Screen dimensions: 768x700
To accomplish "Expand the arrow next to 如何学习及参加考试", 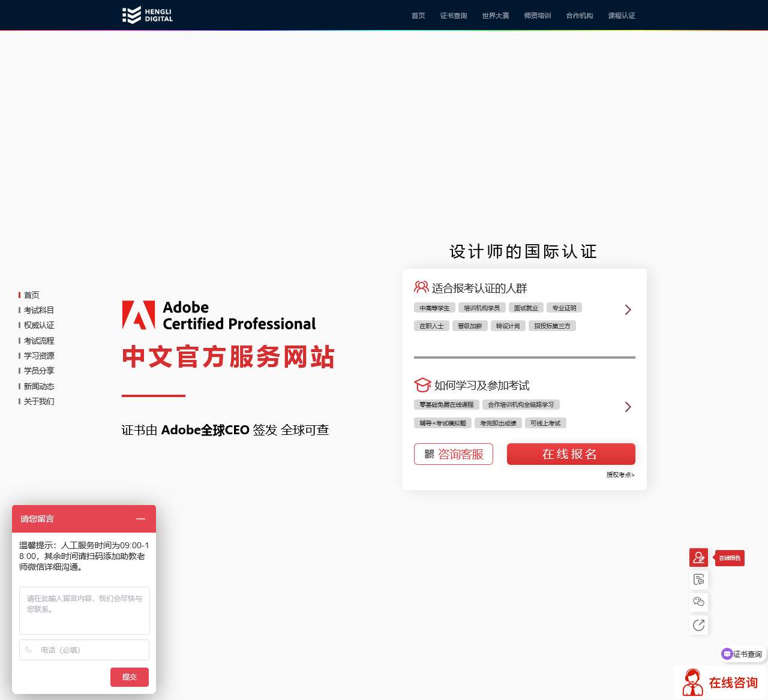I will pyautogui.click(x=628, y=407).
